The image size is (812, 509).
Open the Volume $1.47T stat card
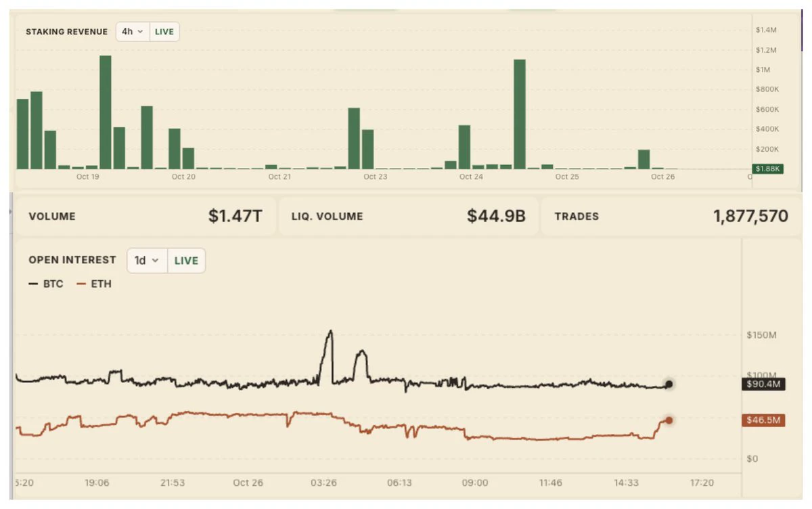pos(145,217)
